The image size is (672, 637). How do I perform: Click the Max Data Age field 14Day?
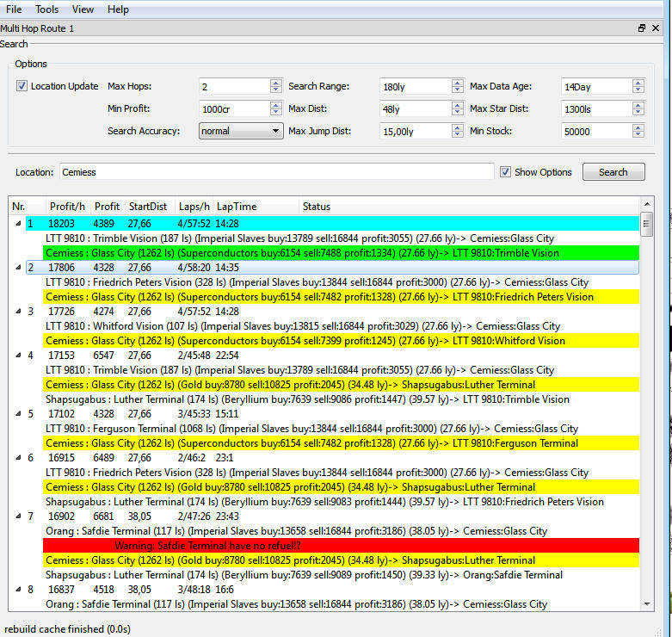point(596,87)
